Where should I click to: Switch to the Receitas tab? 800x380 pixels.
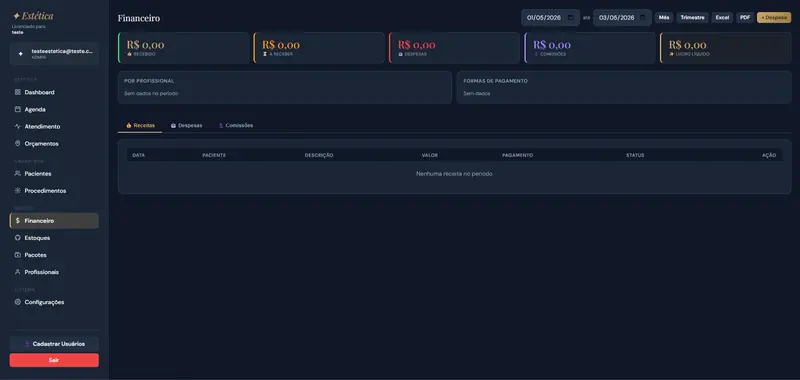140,125
